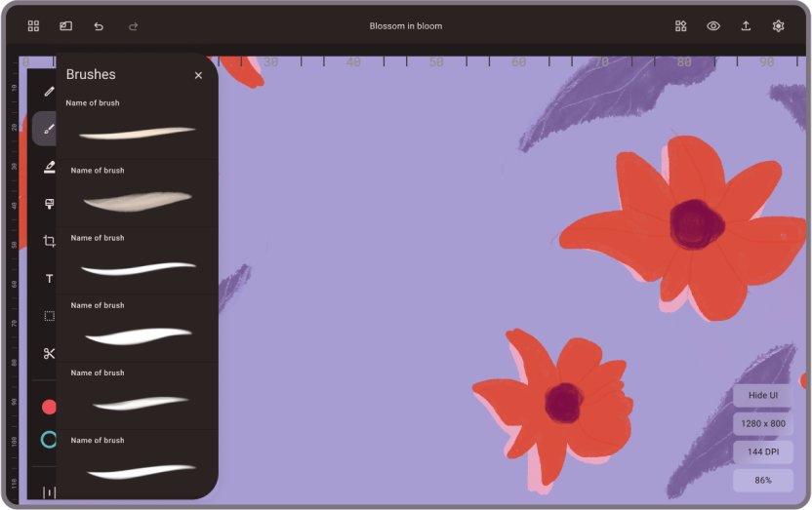Select the first brush stroke preset

137,133
